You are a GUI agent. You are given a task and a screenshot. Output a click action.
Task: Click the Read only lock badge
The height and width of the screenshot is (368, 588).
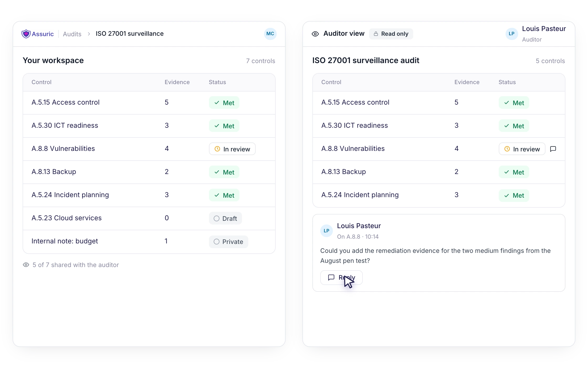[391, 34]
